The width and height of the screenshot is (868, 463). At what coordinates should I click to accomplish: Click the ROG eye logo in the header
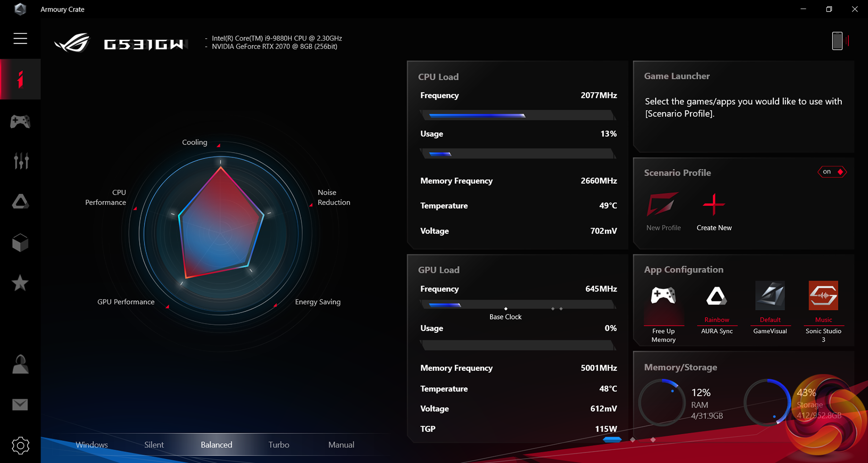[x=72, y=43]
